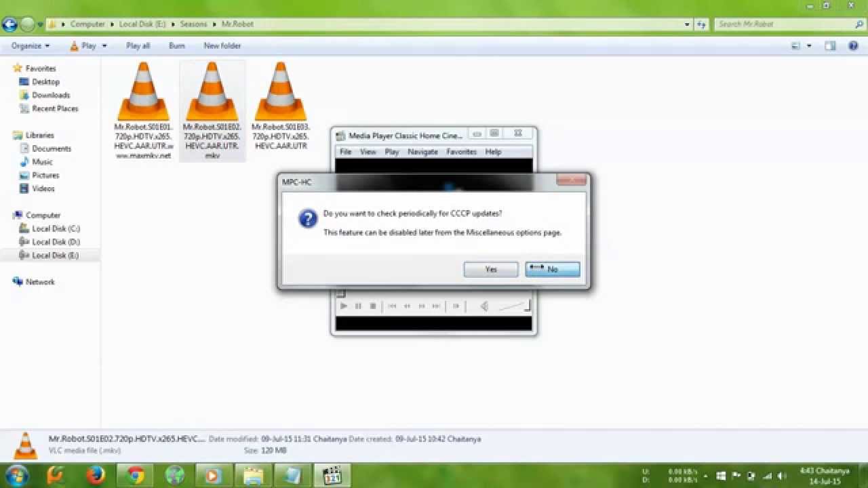
Task: Change the view with the Explorer view icon
Action: tap(796, 46)
